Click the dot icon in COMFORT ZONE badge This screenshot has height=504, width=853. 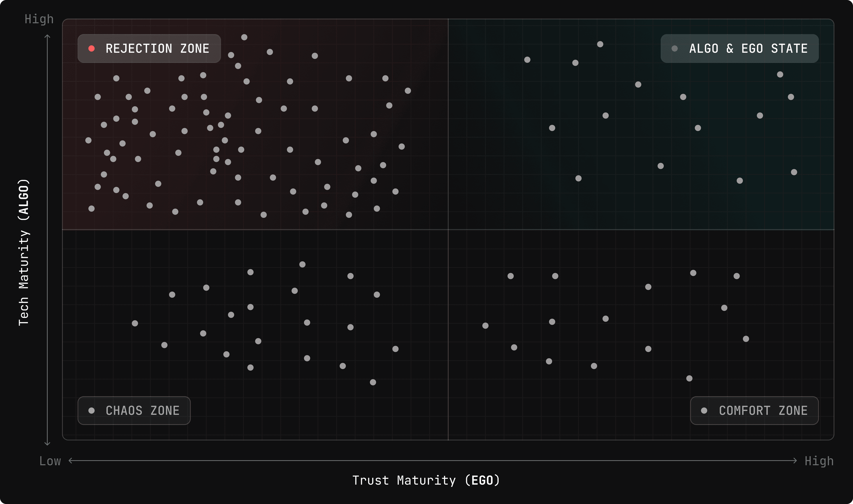click(x=704, y=410)
